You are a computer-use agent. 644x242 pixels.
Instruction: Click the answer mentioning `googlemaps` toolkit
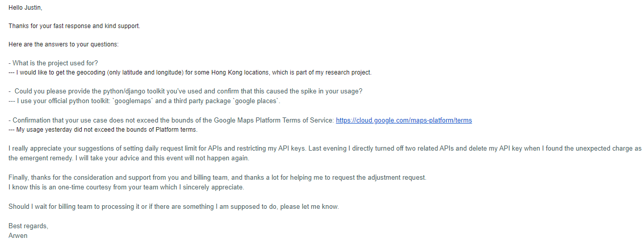(x=145, y=101)
